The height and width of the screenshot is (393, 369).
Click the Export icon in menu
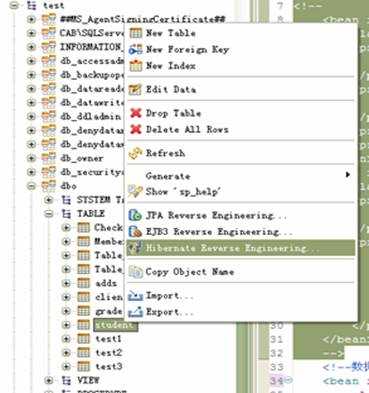pyautogui.click(x=135, y=312)
